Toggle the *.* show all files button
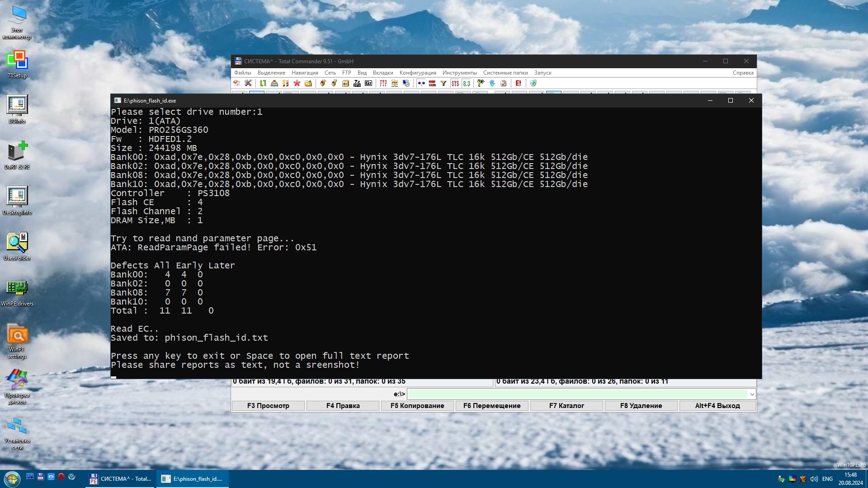This screenshot has height=488, width=868. (421, 83)
